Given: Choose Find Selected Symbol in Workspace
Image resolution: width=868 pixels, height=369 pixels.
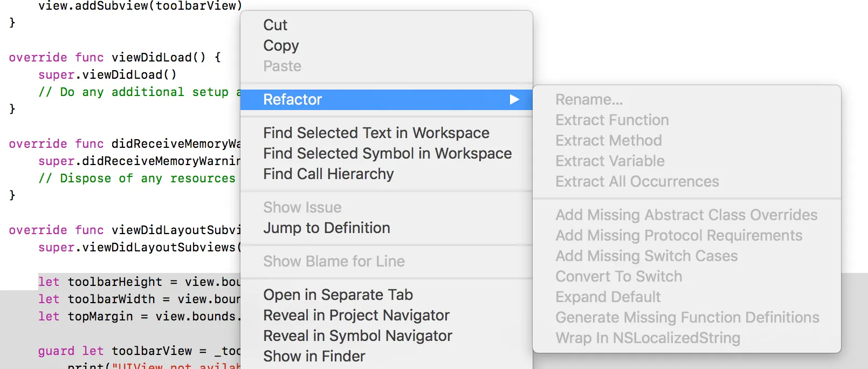Looking at the screenshot, I should pyautogui.click(x=387, y=153).
